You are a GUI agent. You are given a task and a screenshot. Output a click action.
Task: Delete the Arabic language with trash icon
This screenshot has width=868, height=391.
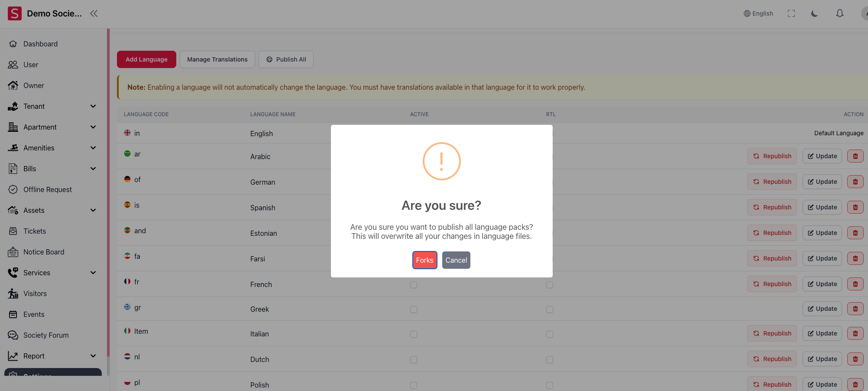pos(855,156)
